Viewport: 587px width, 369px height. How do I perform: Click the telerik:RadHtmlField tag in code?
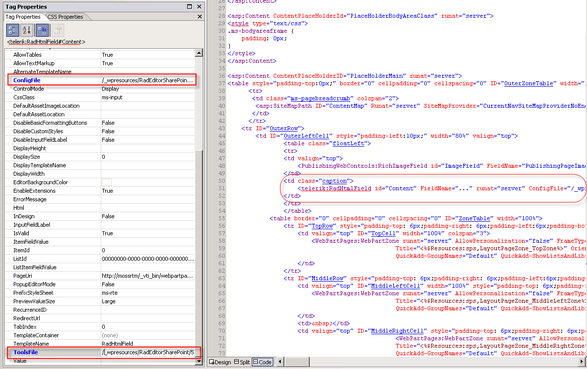coord(336,189)
